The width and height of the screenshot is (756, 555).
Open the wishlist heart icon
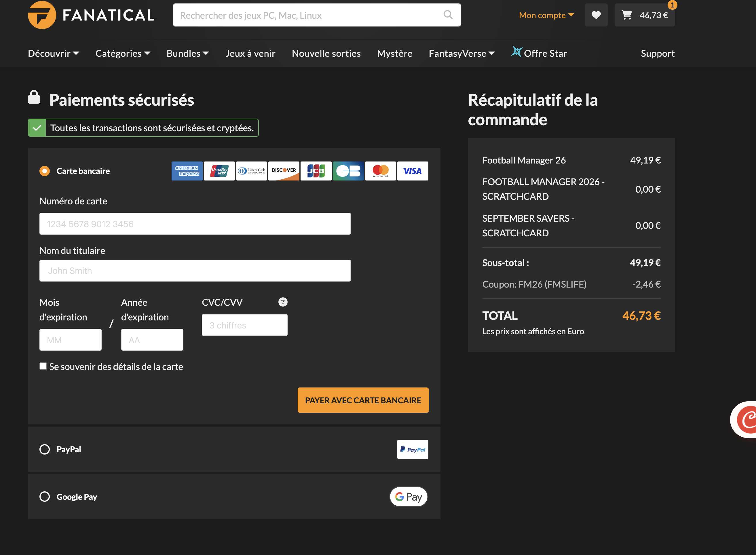596,15
